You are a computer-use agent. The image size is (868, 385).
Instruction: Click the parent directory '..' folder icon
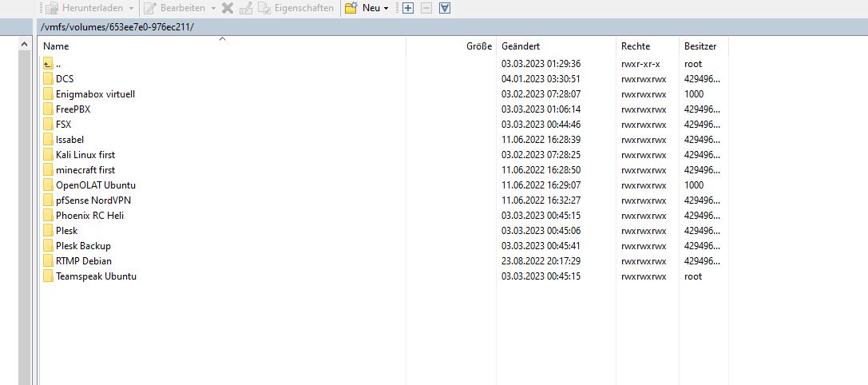tap(48, 64)
